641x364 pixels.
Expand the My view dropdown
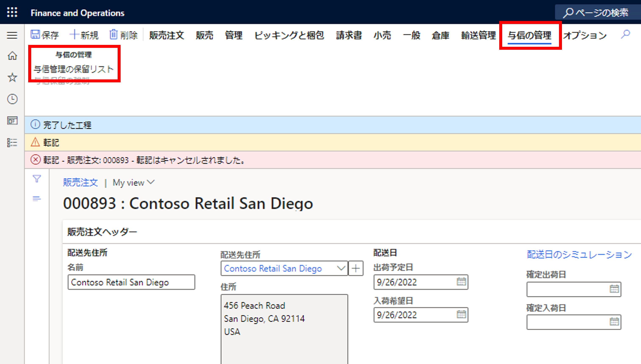[x=134, y=183]
